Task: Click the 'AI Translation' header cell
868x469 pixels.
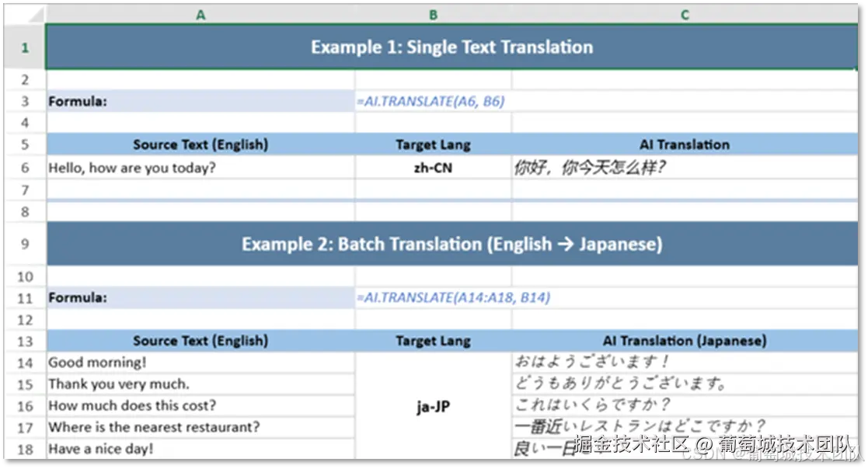Action: pos(685,144)
